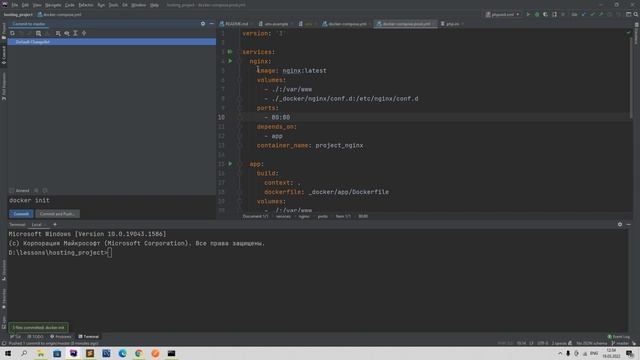Open Chrome from the Windows taskbar
Image resolution: width=640 pixels, height=360 pixels.
point(139,353)
